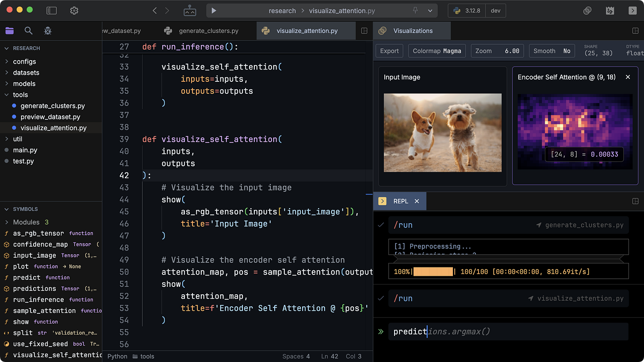Close the Encoder Self Attention panel
Image resolution: width=644 pixels, height=362 pixels.
pos(628,77)
